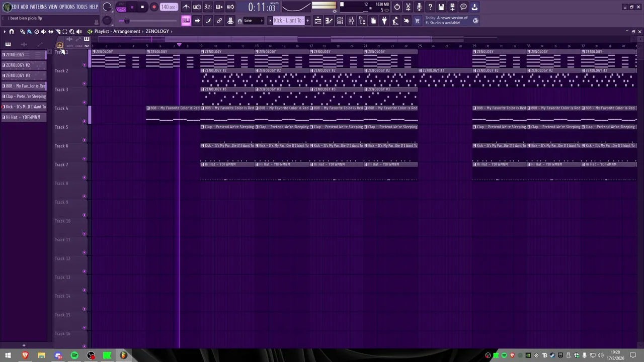Mute Track 4 with its green dot
The height and width of the screenshot is (362, 644).
[x=84, y=121]
